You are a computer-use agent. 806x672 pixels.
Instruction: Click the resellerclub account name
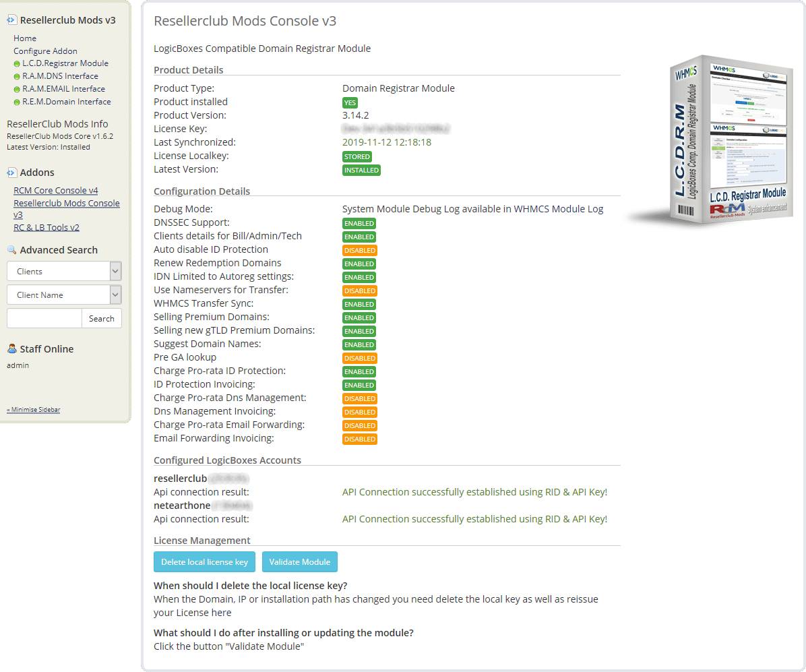click(181, 479)
